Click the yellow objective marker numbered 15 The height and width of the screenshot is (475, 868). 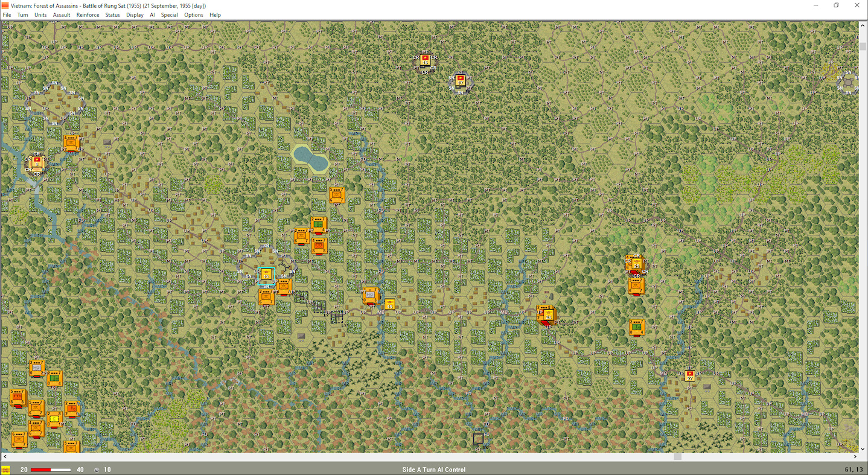[390, 304]
